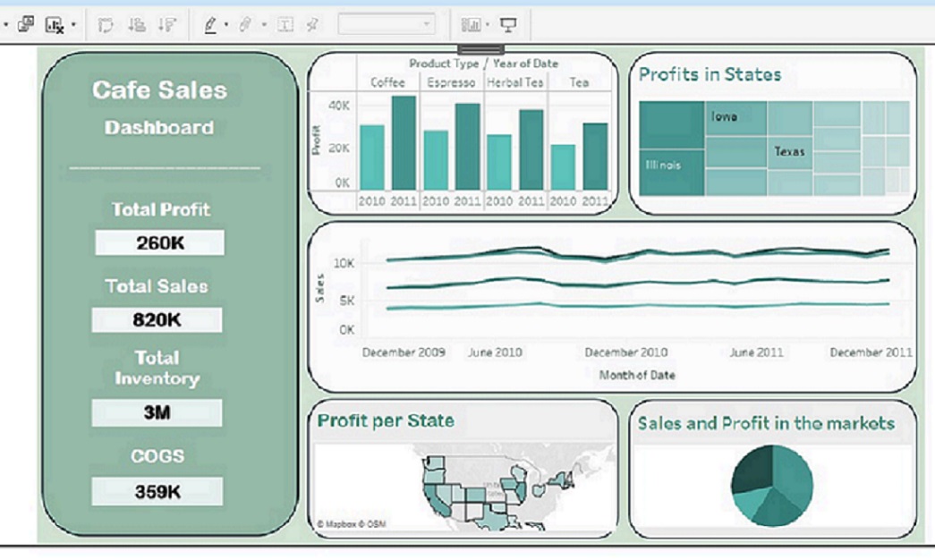Click the Sort descending icon
935x560 pixels.
coord(167,25)
